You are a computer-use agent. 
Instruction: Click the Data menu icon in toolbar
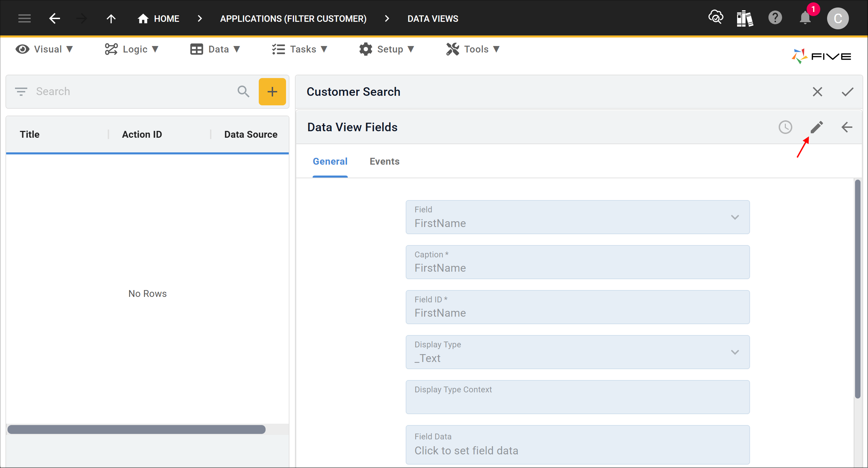(196, 49)
